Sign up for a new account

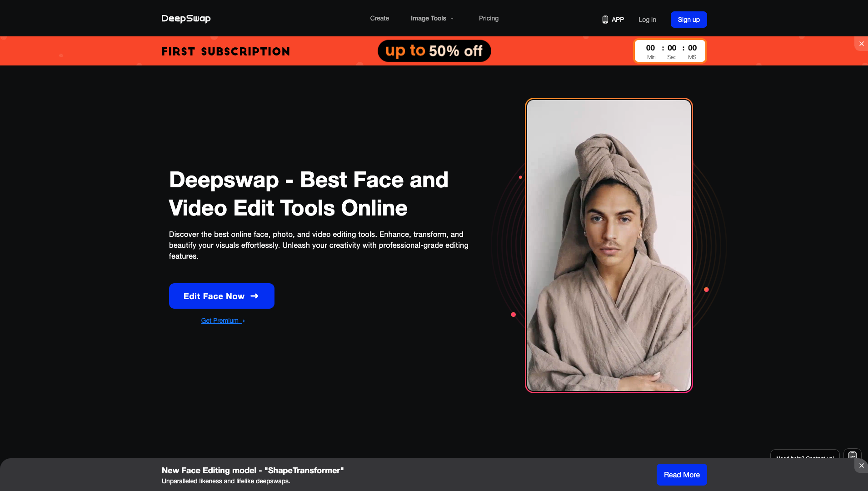pyautogui.click(x=688, y=20)
